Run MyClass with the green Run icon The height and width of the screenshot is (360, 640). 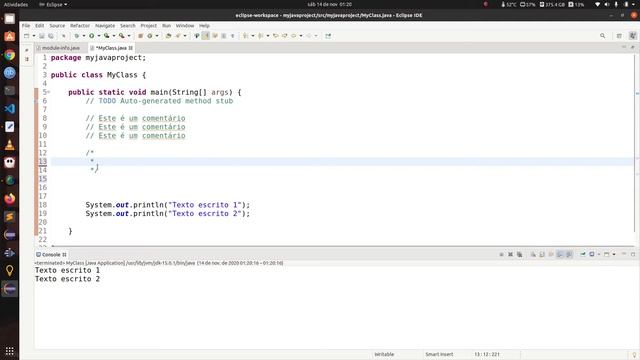(x=91, y=36)
